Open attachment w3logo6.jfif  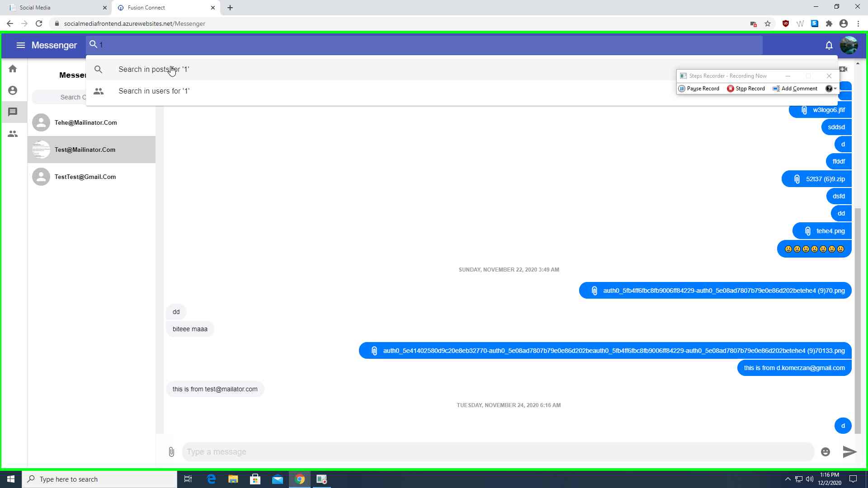click(x=820, y=110)
